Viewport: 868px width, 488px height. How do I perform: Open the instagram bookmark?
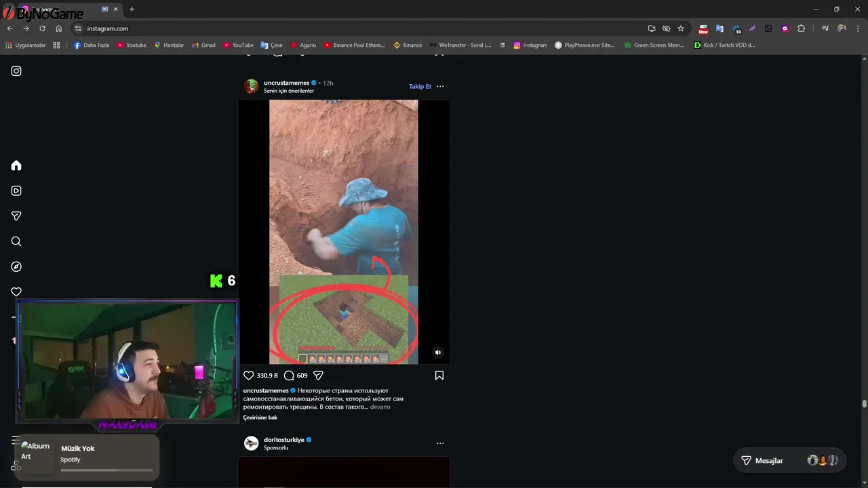coord(530,45)
